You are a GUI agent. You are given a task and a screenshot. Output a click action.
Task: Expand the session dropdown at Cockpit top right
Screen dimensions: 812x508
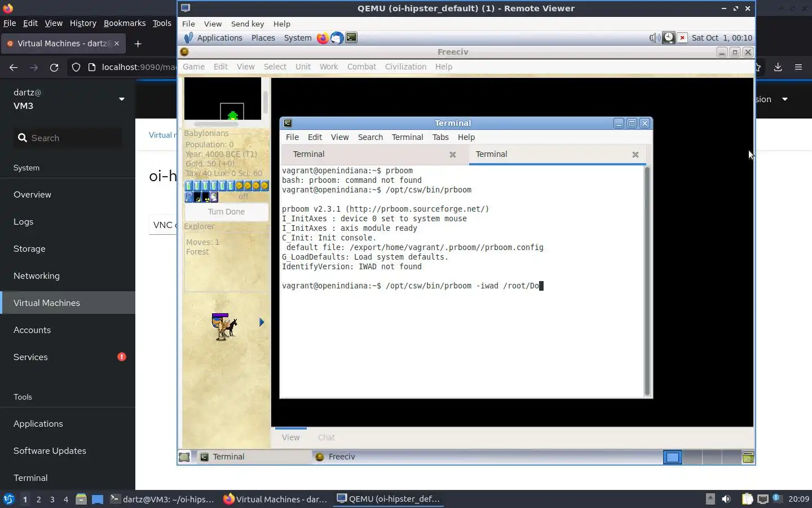point(784,99)
